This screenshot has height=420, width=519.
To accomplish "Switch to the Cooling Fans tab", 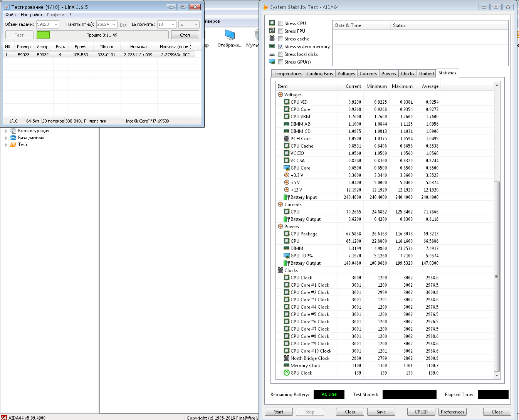I will point(319,74).
